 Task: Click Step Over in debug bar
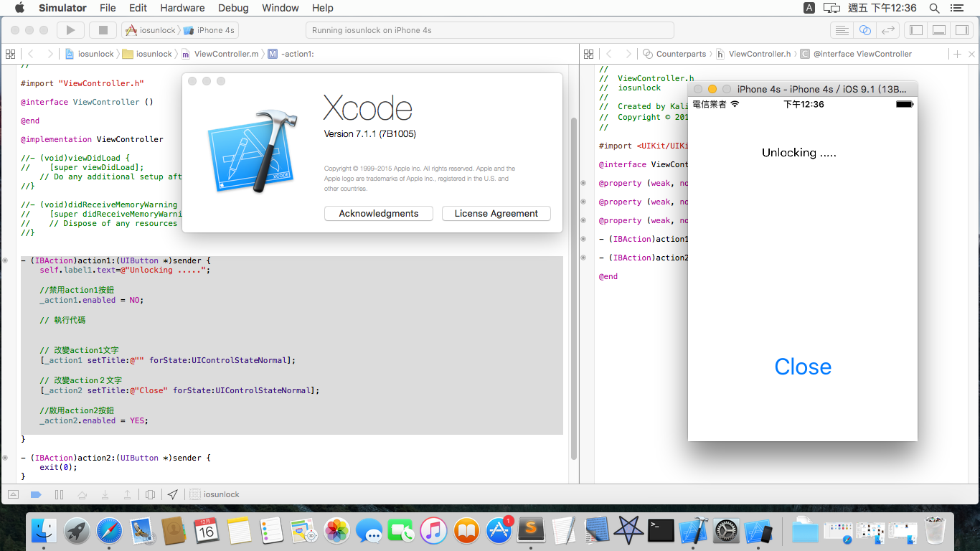[83, 494]
